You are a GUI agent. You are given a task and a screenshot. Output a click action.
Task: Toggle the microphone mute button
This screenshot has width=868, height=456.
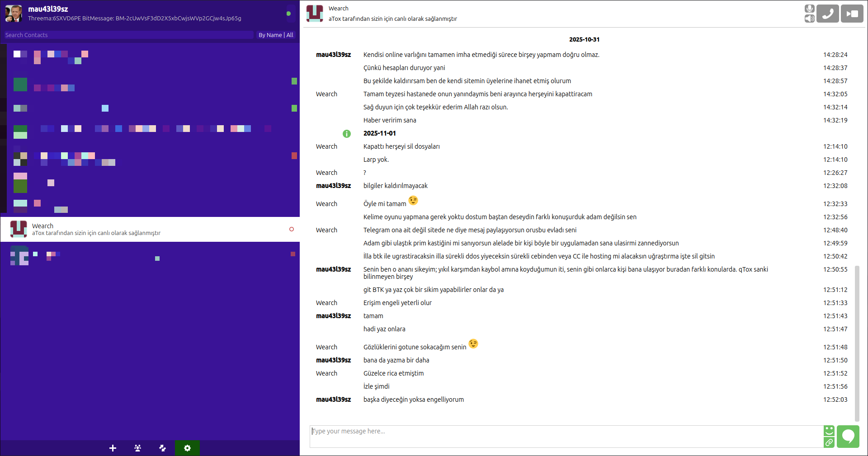coord(809,9)
